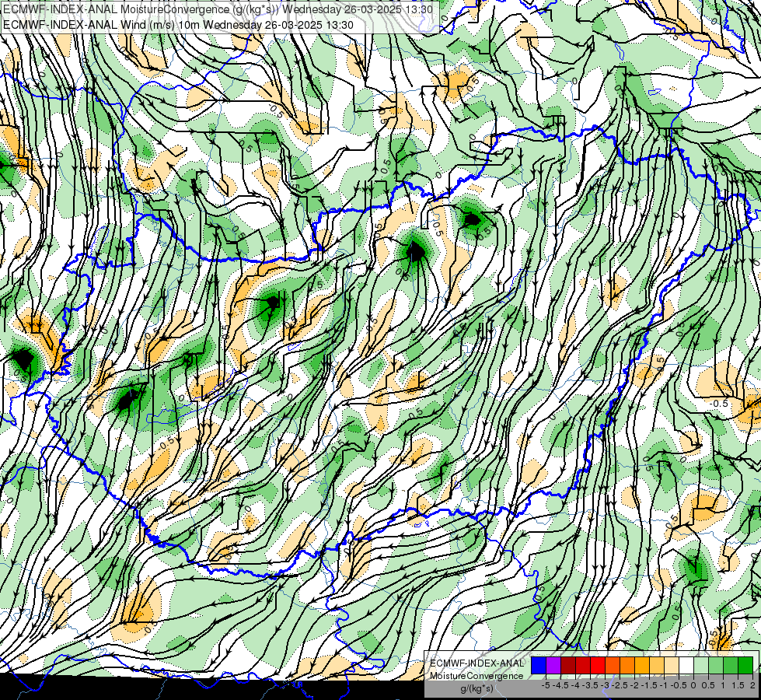Pick the legend swatch between 0.5 and 1
Screen dimensions: 761x700
tap(716, 666)
